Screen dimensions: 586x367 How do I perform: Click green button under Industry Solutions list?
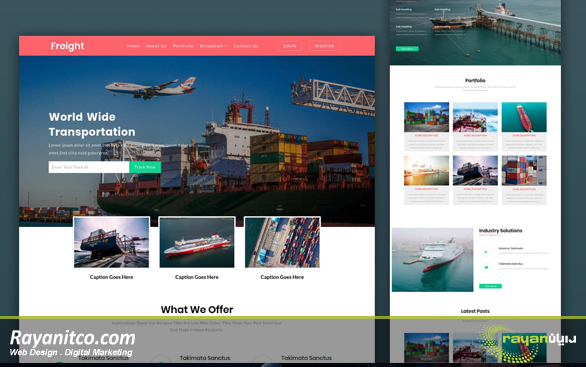(x=490, y=286)
